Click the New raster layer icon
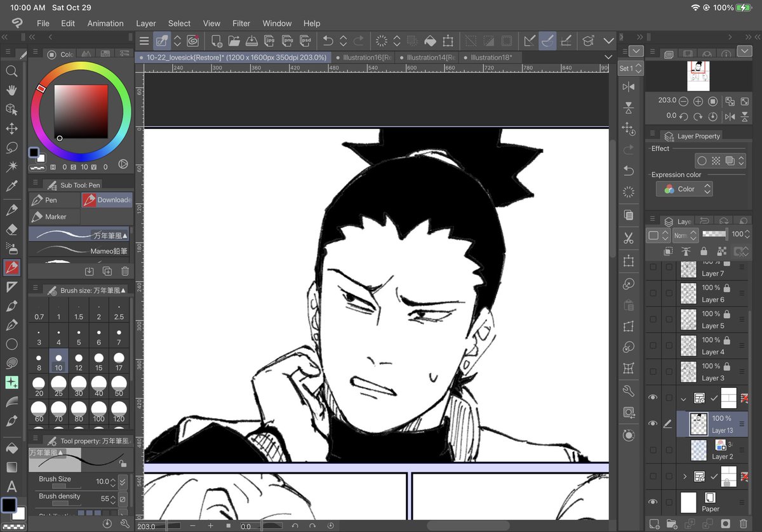This screenshot has height=532, width=762. pyautogui.click(x=654, y=524)
